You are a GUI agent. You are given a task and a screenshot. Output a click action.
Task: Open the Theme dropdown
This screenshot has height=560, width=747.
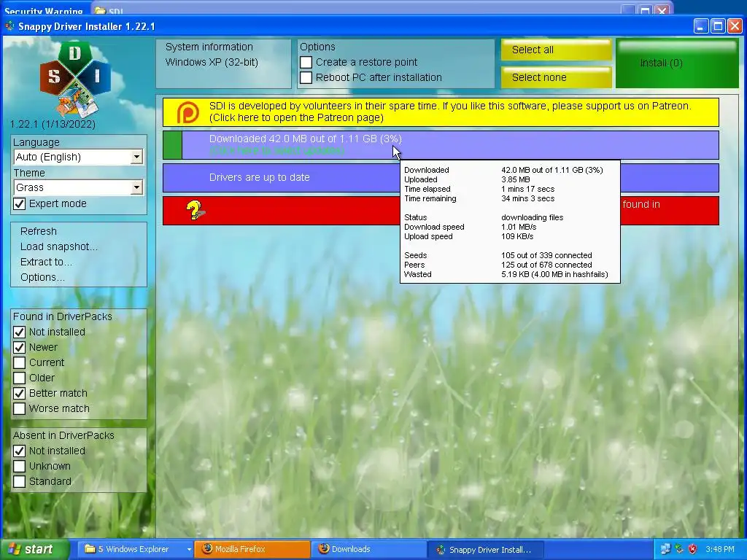(79, 187)
